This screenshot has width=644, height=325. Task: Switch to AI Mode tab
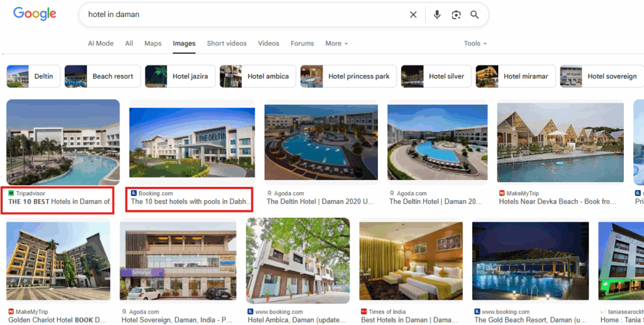point(101,43)
